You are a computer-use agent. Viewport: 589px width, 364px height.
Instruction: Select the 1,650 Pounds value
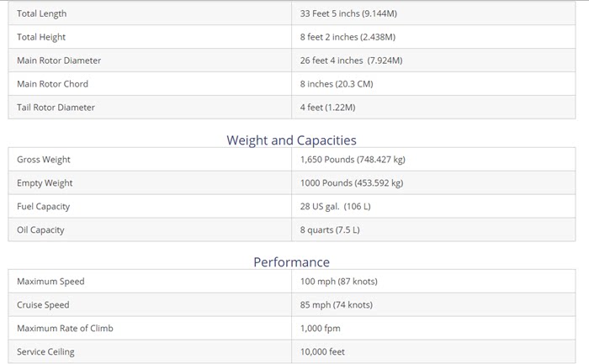coord(353,160)
